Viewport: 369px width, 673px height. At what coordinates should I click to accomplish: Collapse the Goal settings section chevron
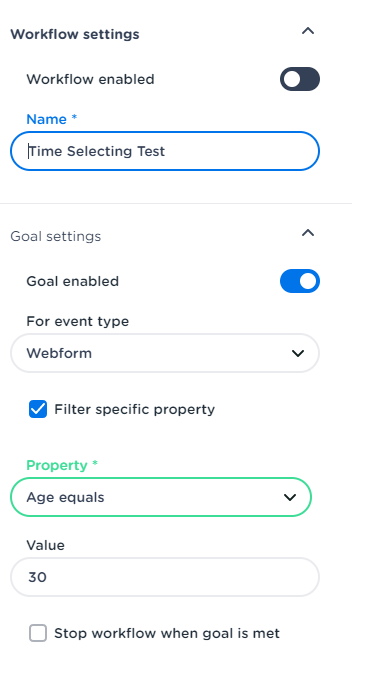tap(308, 233)
